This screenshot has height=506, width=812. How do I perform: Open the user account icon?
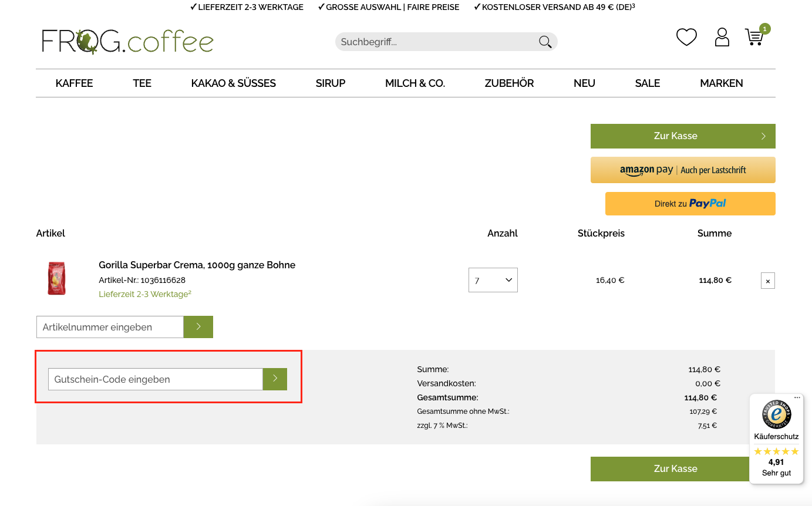722,37
